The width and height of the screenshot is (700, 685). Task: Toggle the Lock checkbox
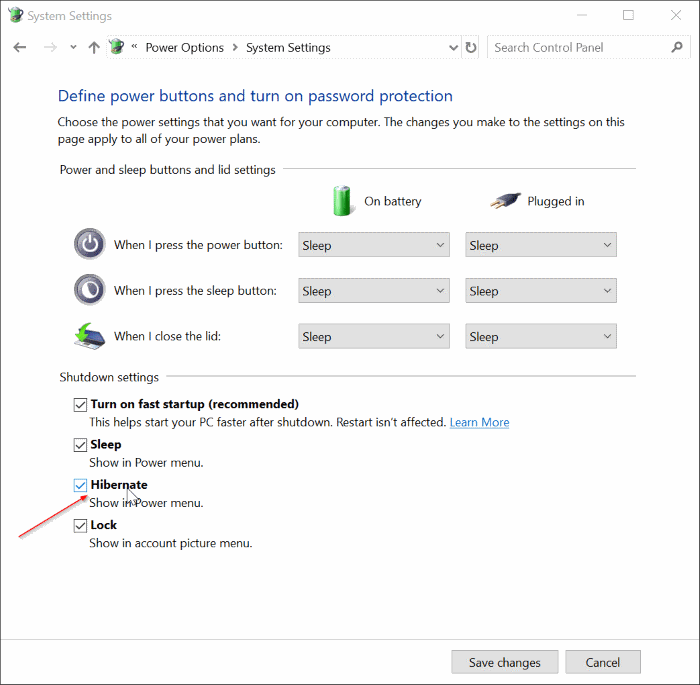80,525
